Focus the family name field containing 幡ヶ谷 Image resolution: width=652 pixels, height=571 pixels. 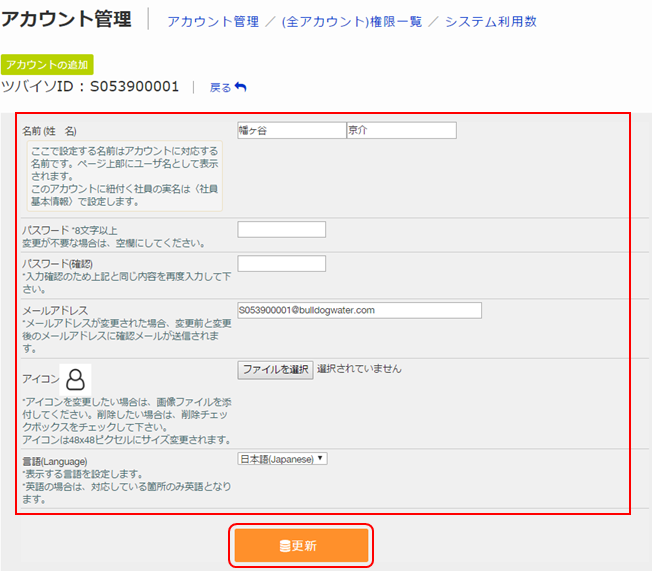291,130
